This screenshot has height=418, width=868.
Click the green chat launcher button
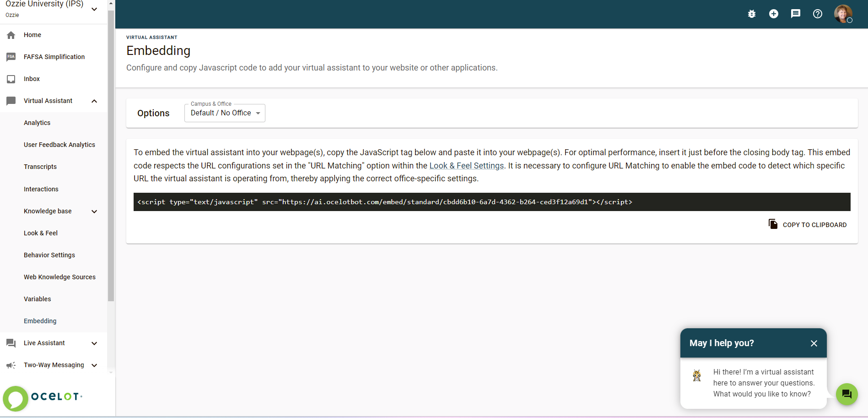[x=847, y=394]
